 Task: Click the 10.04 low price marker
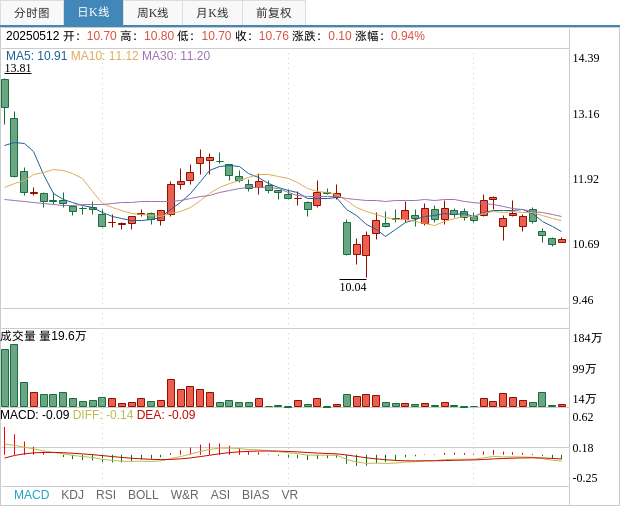click(353, 287)
